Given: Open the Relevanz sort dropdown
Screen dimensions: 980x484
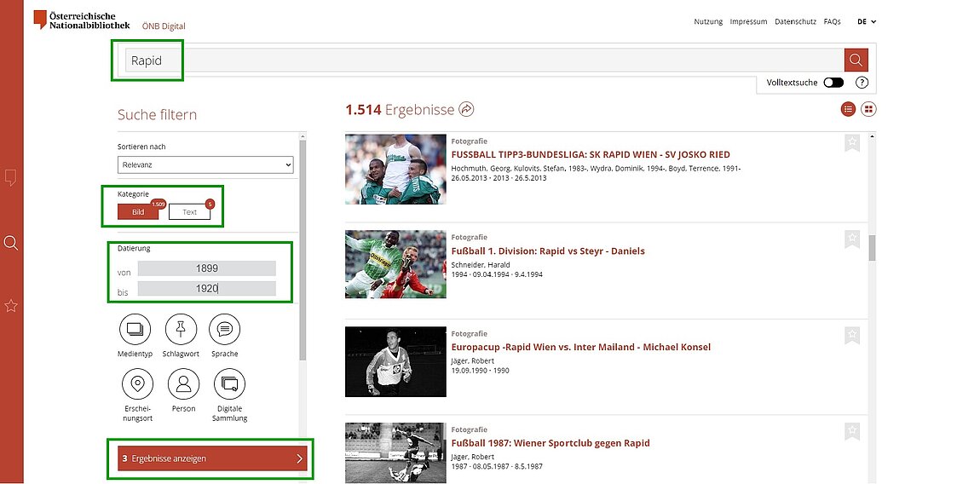Looking at the screenshot, I should (x=205, y=165).
